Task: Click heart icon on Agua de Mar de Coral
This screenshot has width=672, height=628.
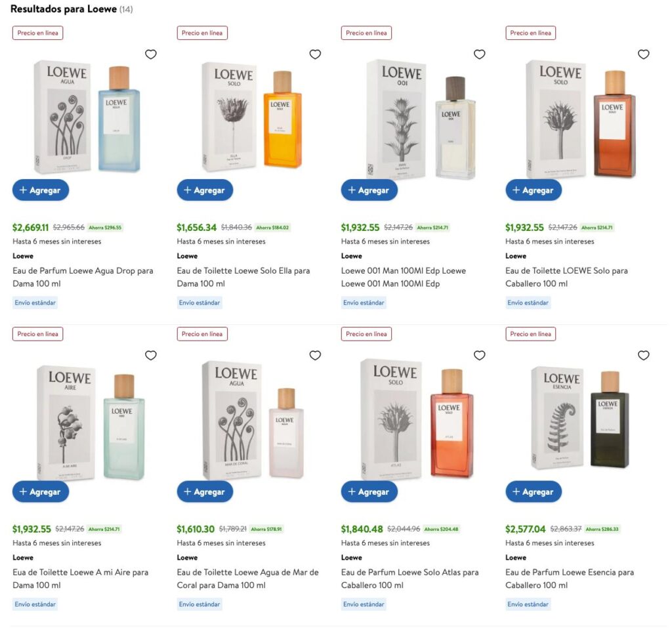Action: [315, 355]
